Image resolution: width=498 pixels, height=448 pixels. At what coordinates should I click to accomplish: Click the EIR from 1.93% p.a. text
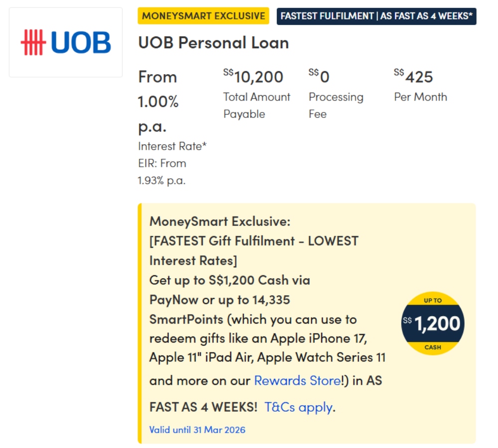pos(162,172)
